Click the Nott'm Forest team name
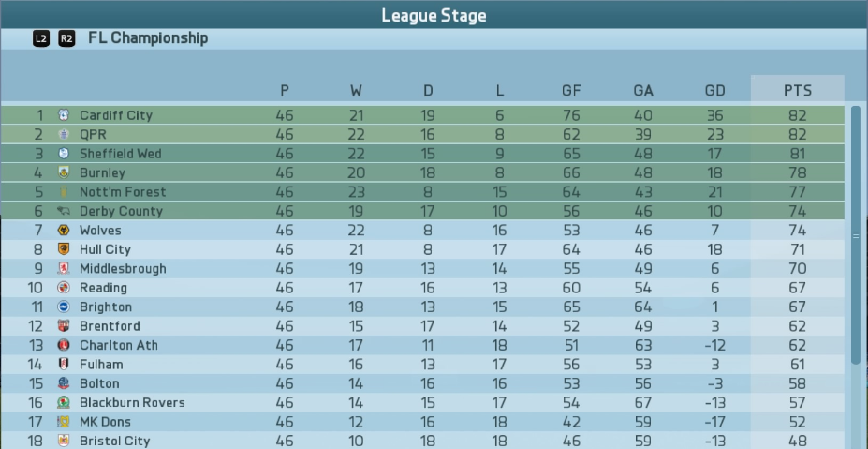The height and width of the screenshot is (449, 868). point(123,192)
